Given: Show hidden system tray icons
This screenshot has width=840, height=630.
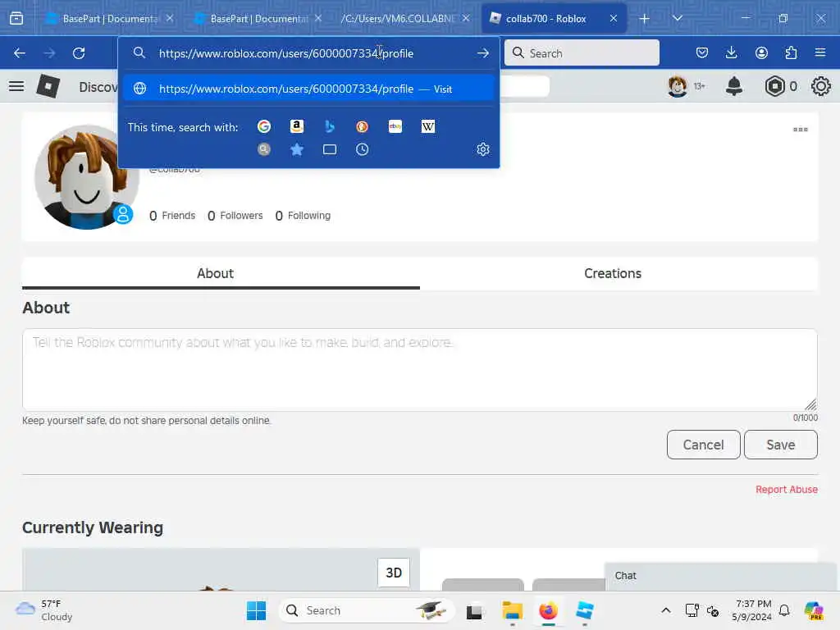Looking at the screenshot, I should tap(665, 610).
